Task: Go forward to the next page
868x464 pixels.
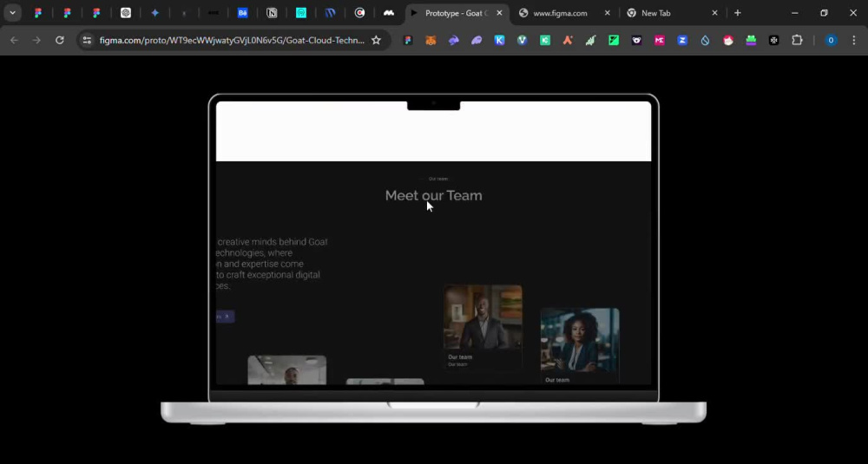Action: (x=36, y=40)
